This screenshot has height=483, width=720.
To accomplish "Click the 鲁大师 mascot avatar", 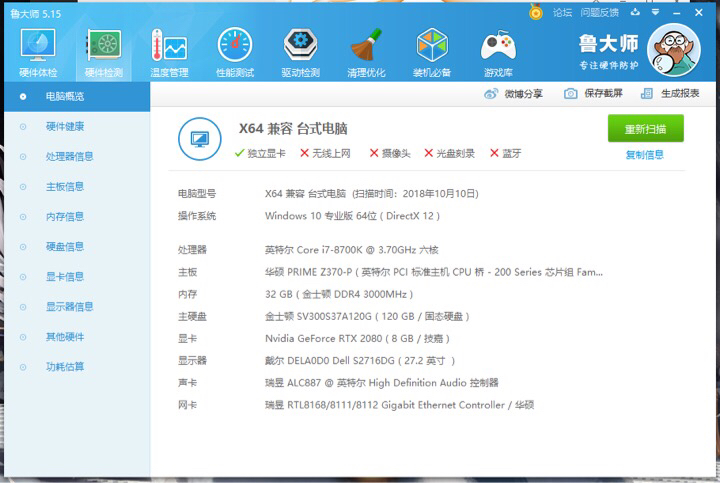I will coord(674,50).
